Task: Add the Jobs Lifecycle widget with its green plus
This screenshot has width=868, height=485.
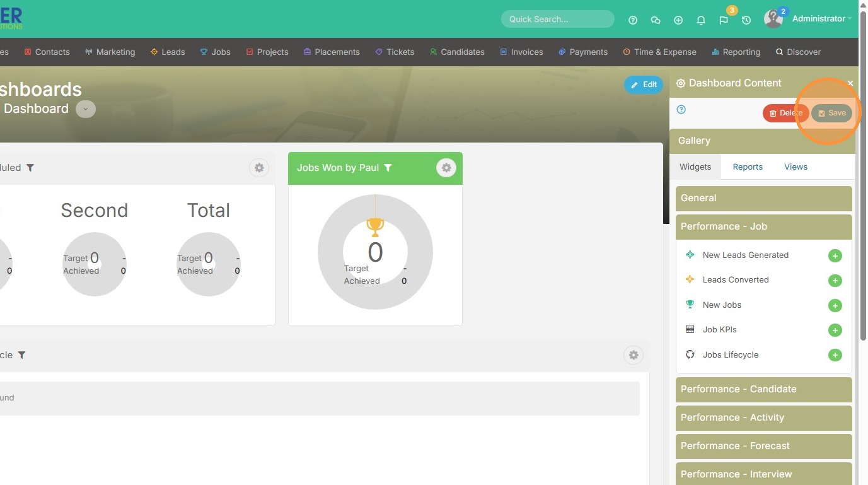Action: (835, 355)
